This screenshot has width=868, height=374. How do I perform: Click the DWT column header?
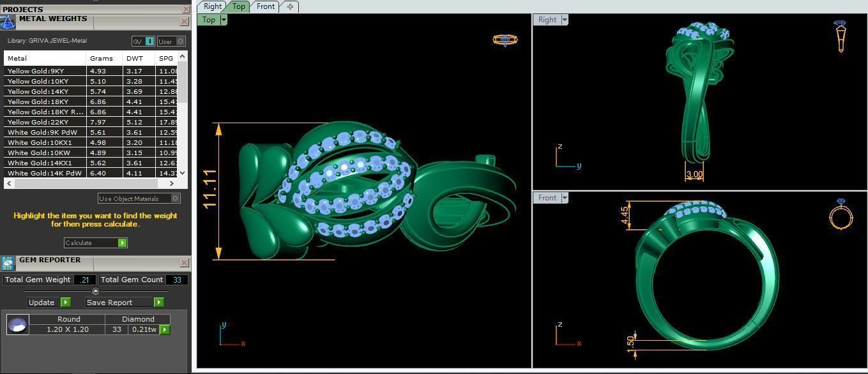pyautogui.click(x=139, y=58)
